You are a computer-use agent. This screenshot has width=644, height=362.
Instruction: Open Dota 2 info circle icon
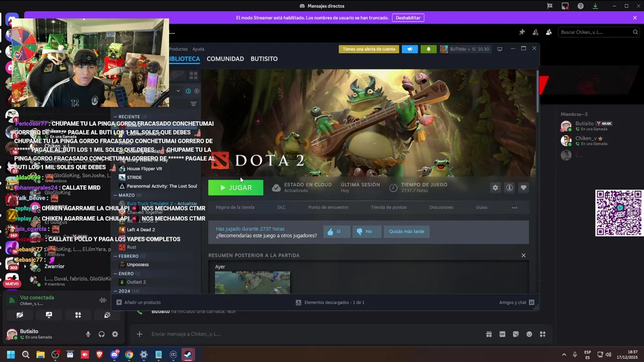[509, 188]
